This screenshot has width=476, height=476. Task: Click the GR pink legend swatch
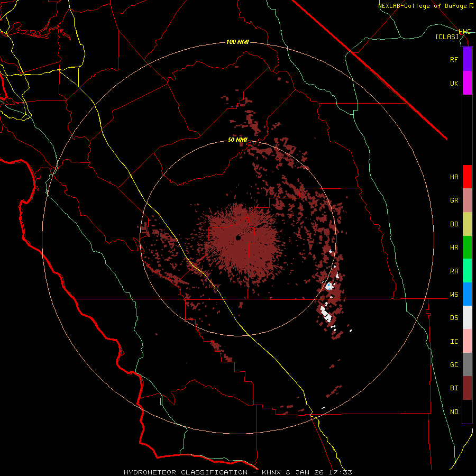tap(467, 200)
